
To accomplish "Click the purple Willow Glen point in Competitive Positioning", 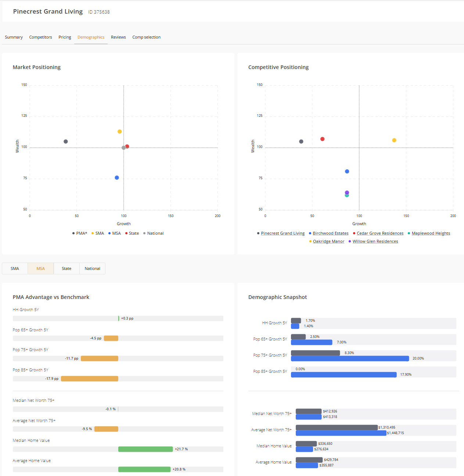I will 347,192.
